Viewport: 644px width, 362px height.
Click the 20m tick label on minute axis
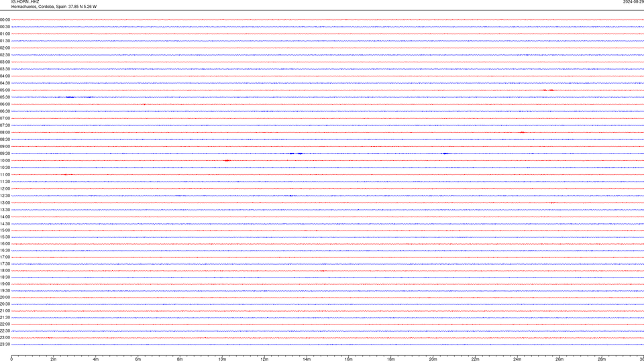(433, 359)
